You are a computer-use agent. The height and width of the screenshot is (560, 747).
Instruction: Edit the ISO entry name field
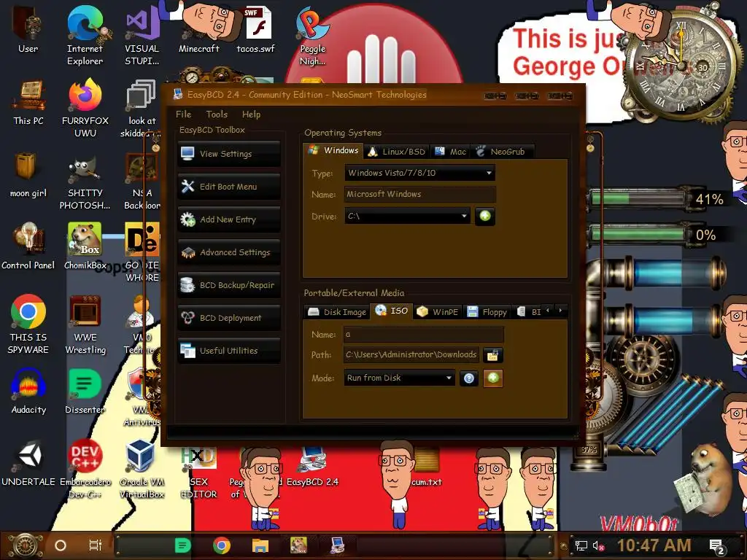pyautogui.click(x=424, y=334)
